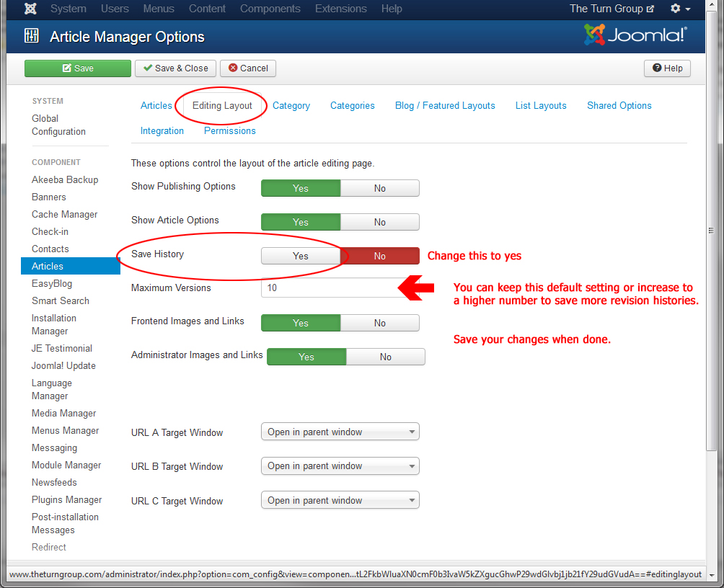Set Save History to Yes
This screenshot has height=588, width=724.
coord(301,256)
